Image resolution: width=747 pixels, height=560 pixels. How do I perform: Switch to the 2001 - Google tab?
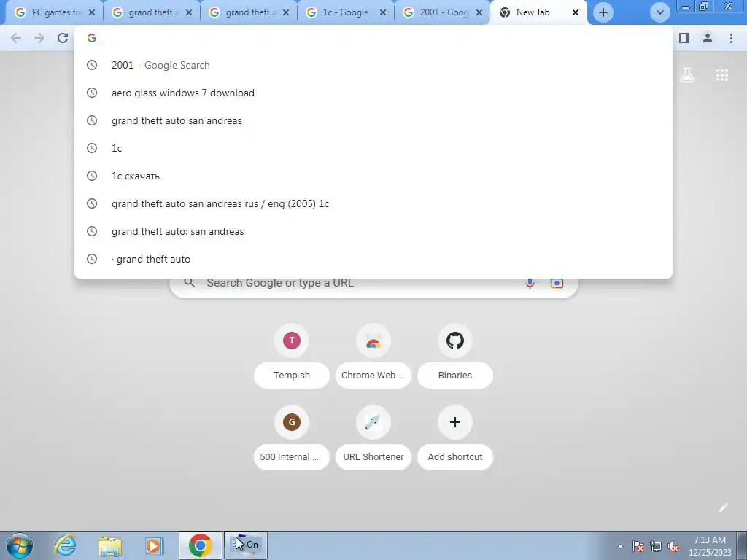click(x=443, y=12)
